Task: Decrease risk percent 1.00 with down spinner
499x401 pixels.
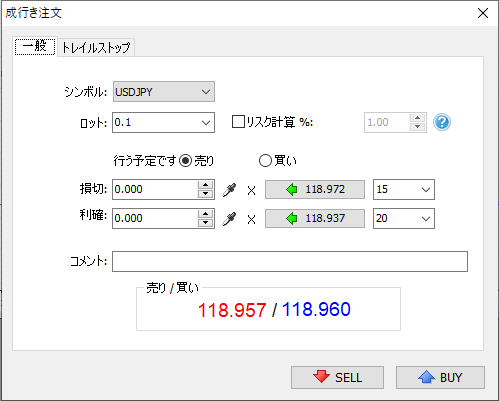Action: [417, 127]
